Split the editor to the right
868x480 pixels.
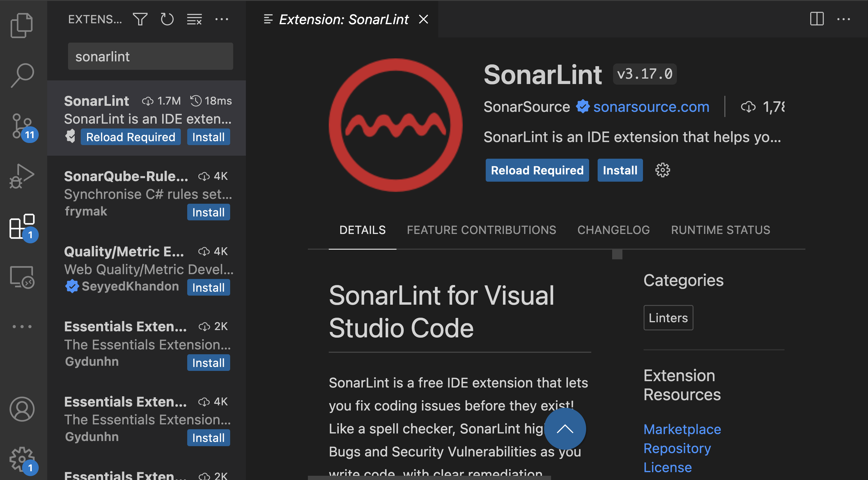[817, 19]
